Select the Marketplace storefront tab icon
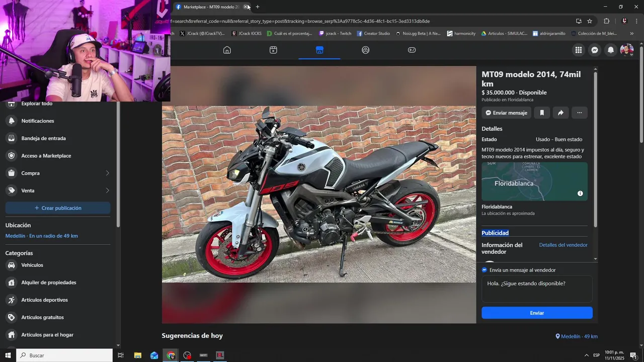 (x=319, y=50)
